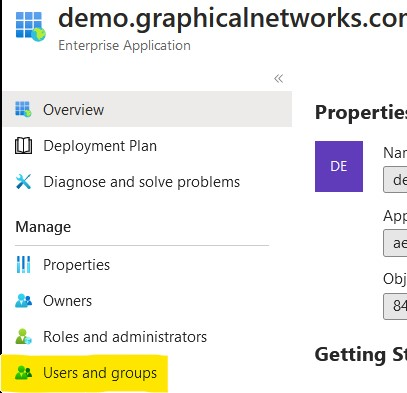407x393 pixels.
Task: Click the Roles and administrators icon
Action: 23,337
